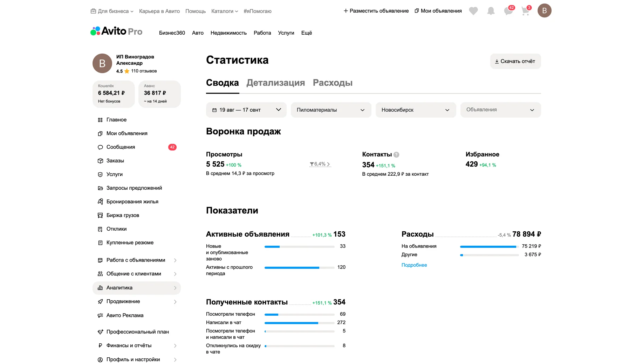The height and width of the screenshot is (364, 642).
Task: Expand Общение с клиентами chevron
Action: 175,274
